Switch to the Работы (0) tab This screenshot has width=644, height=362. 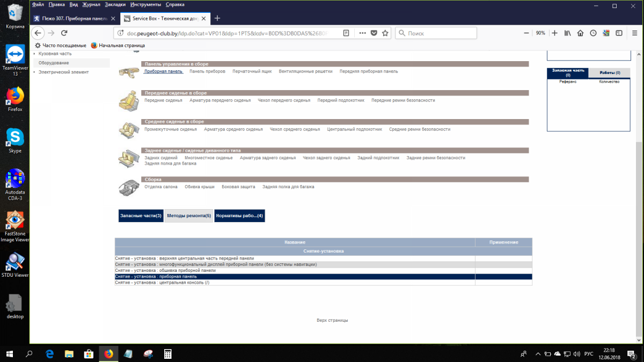610,73
